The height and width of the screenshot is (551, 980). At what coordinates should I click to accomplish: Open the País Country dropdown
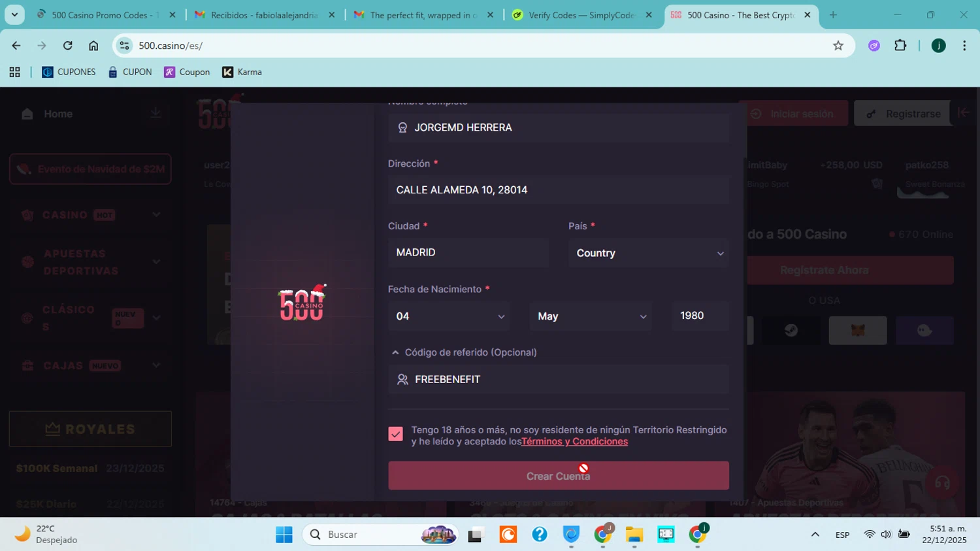[649, 253]
